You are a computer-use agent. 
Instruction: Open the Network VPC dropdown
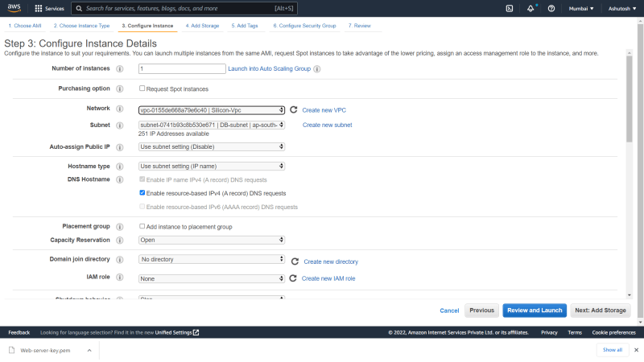212,110
